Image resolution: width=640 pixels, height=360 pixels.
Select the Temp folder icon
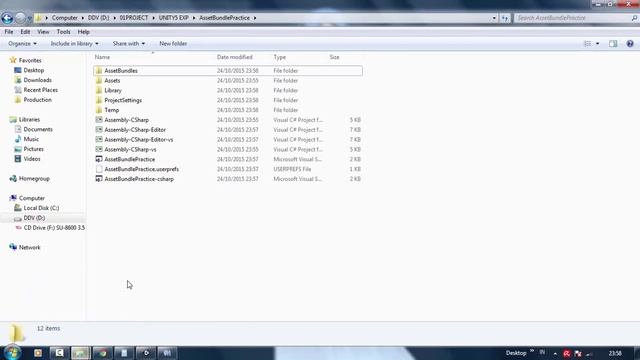pos(99,110)
